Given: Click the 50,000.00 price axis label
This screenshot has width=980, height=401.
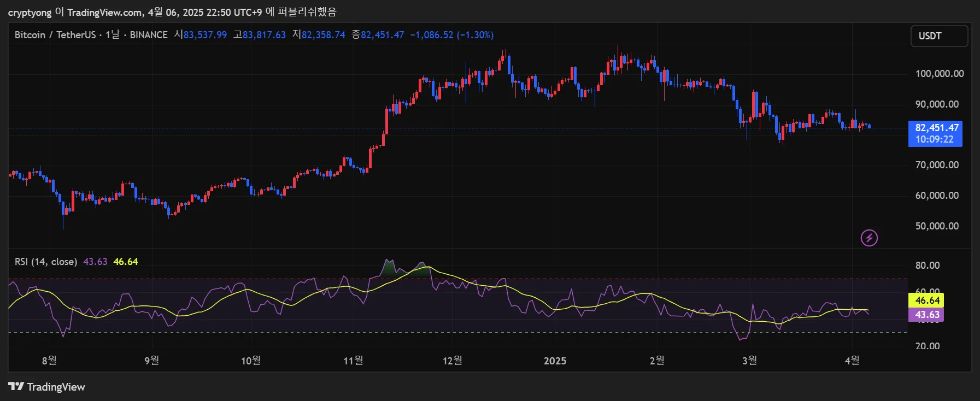Looking at the screenshot, I should pos(937,226).
